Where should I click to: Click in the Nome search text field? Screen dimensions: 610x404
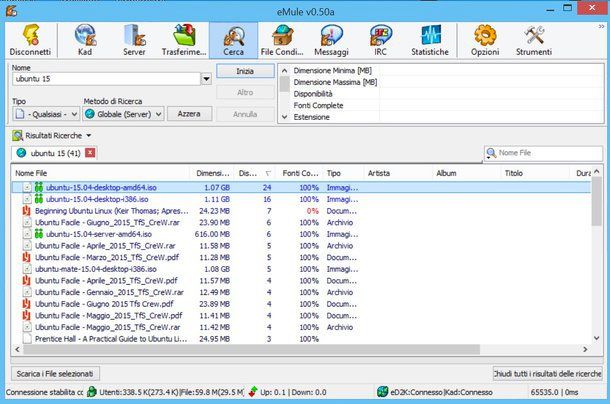pyautogui.click(x=107, y=79)
